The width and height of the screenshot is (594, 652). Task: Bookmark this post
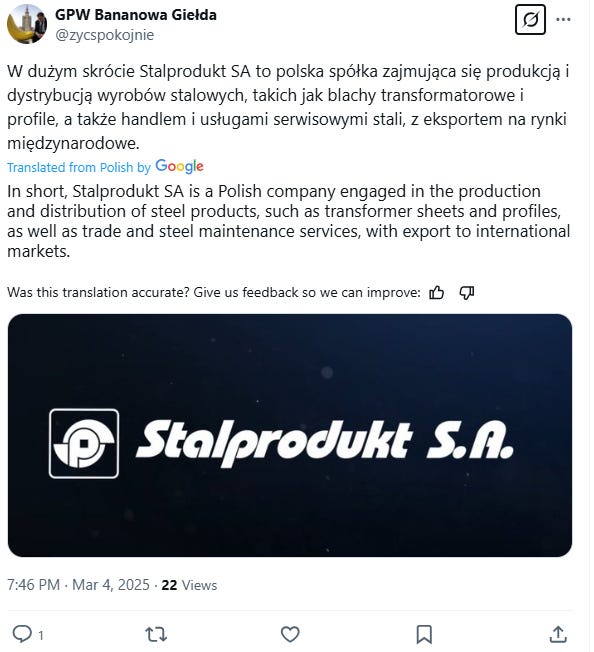point(424,635)
